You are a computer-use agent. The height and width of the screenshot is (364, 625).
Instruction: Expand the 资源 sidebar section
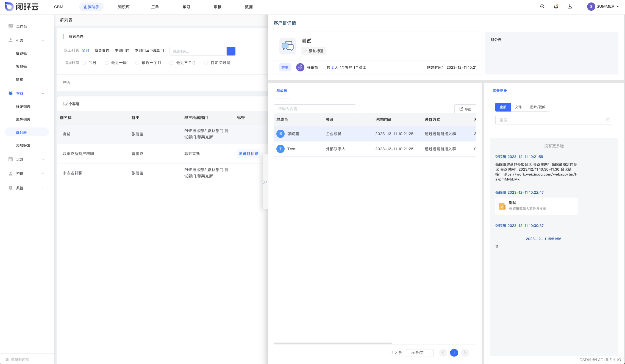click(x=43, y=174)
